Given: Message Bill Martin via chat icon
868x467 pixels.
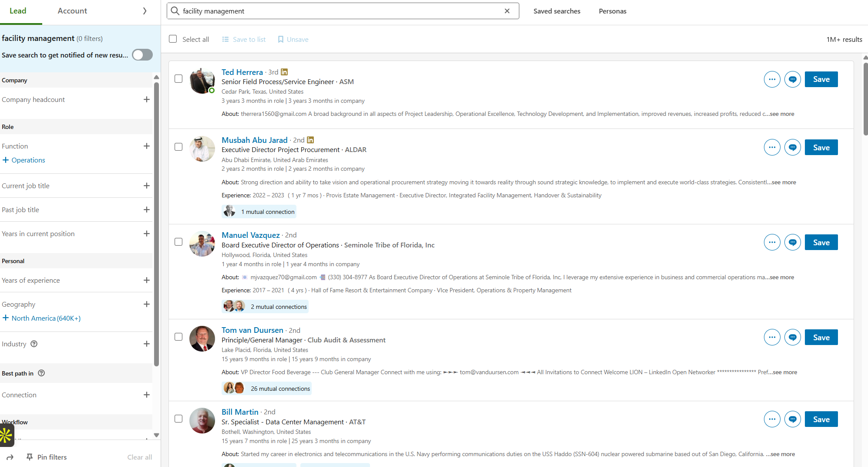Looking at the screenshot, I should 792,419.
